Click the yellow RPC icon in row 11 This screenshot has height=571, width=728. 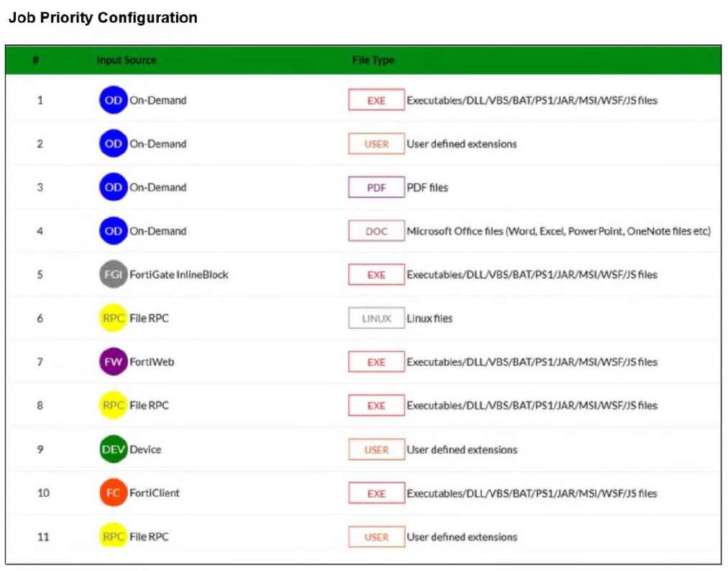point(113,536)
